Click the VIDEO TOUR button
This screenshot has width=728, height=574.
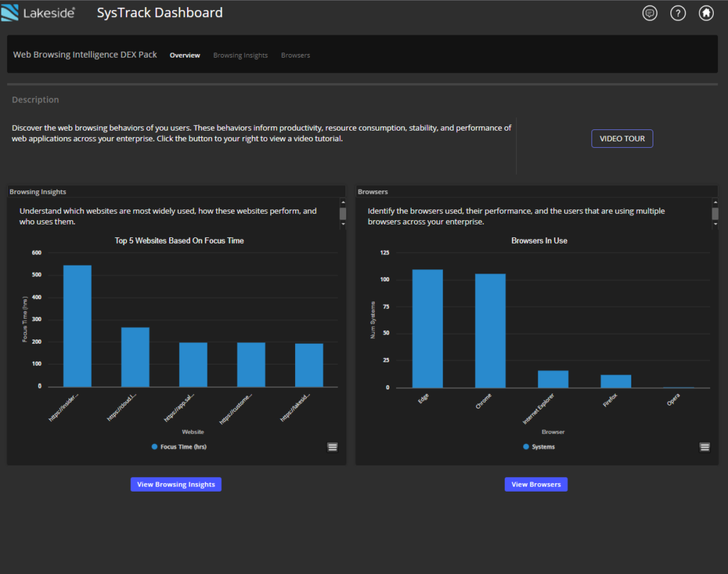[622, 139]
